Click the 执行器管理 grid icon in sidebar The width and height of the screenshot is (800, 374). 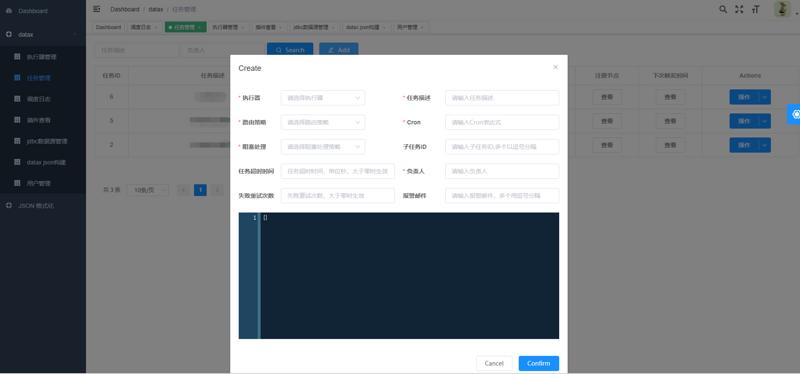[x=17, y=57]
